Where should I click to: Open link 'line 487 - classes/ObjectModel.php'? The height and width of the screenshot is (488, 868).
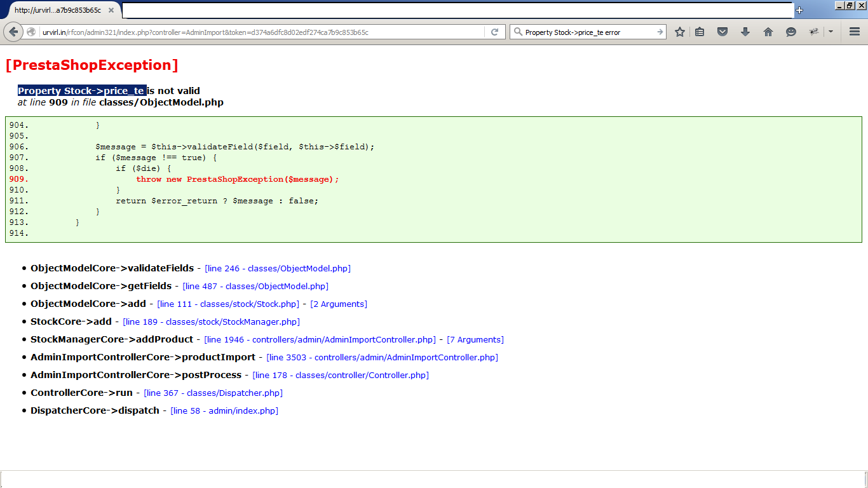[x=255, y=287]
